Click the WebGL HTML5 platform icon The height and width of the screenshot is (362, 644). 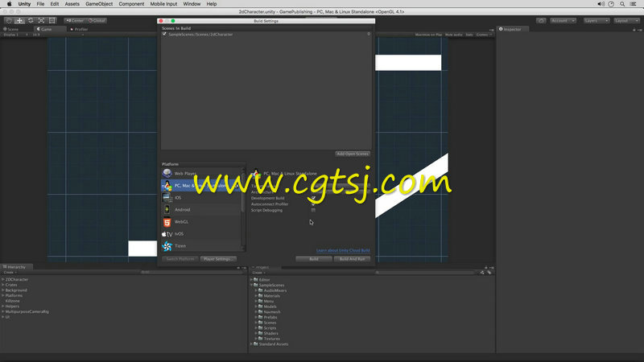pyautogui.click(x=167, y=222)
